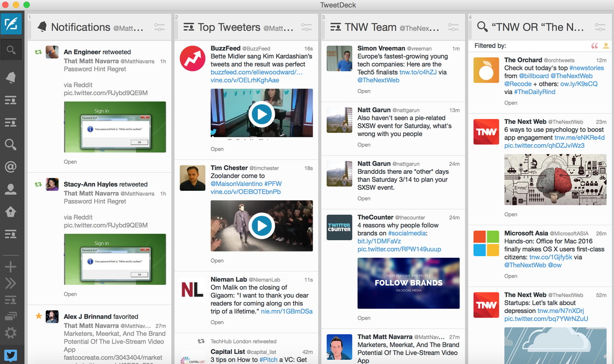Image resolution: width=614 pixels, height=364 pixels.
Task: Open the brain psychology image in TNW tweet
Action: pyautogui.click(x=555, y=180)
